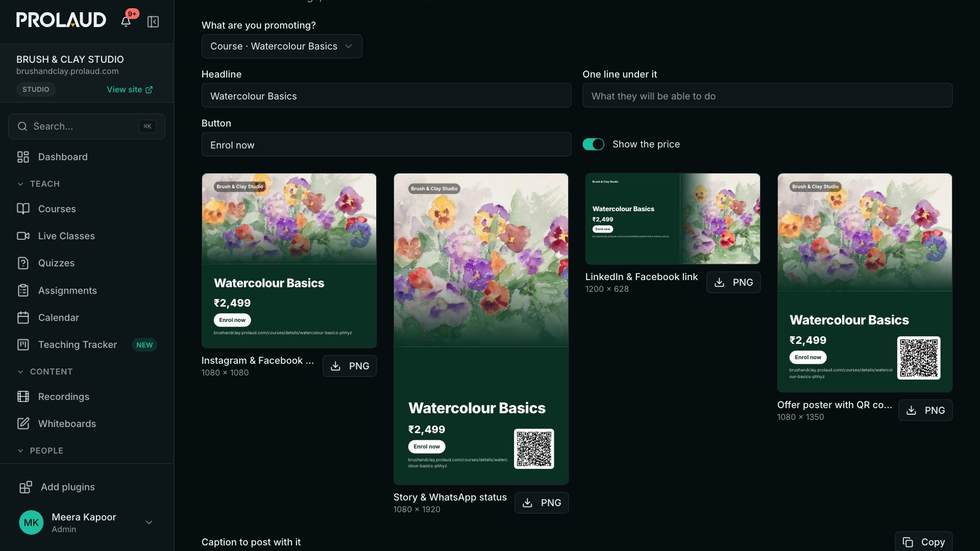Click the Headline input field
The width and height of the screenshot is (980, 551).
pyautogui.click(x=386, y=95)
